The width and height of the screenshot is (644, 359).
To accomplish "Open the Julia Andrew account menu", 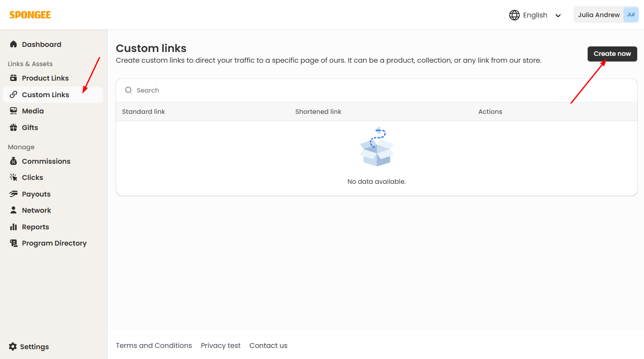I will (x=606, y=14).
